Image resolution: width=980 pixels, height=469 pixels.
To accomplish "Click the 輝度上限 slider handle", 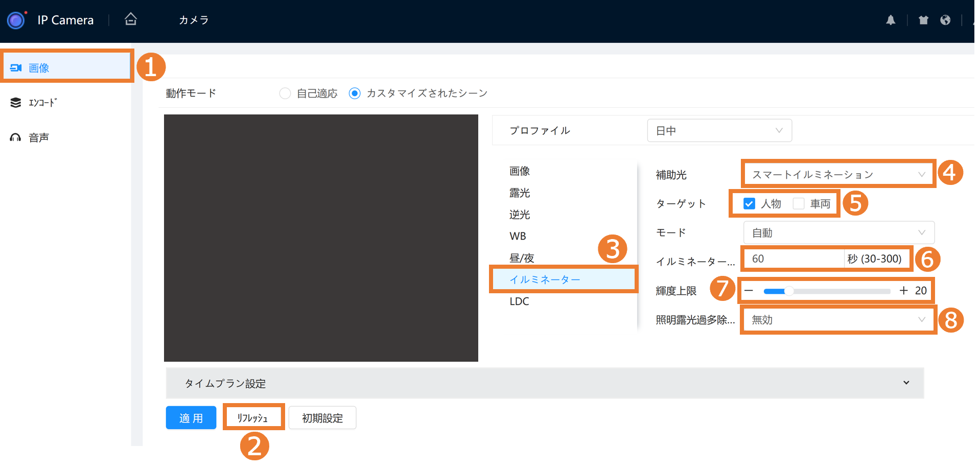I will [x=789, y=291].
